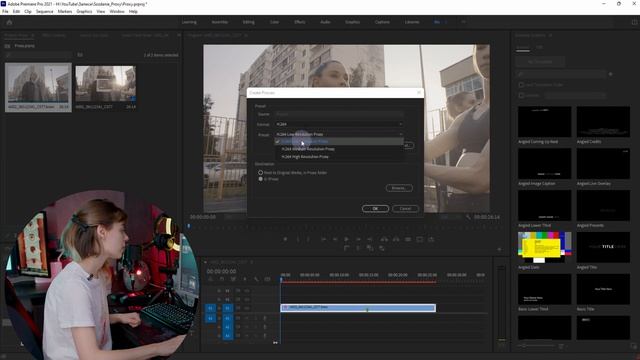Open Program monitor settings wrench icon
This screenshot has width=640, height=360.
click(x=468, y=217)
